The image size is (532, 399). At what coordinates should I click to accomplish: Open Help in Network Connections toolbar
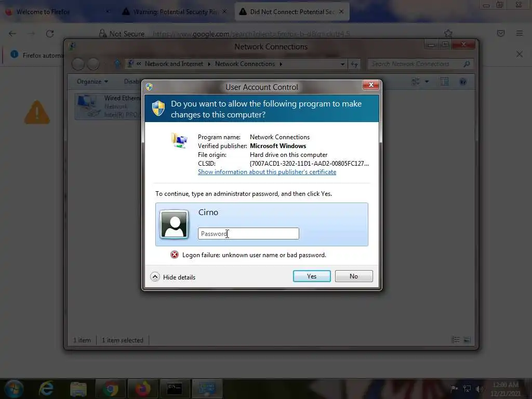pos(463,82)
